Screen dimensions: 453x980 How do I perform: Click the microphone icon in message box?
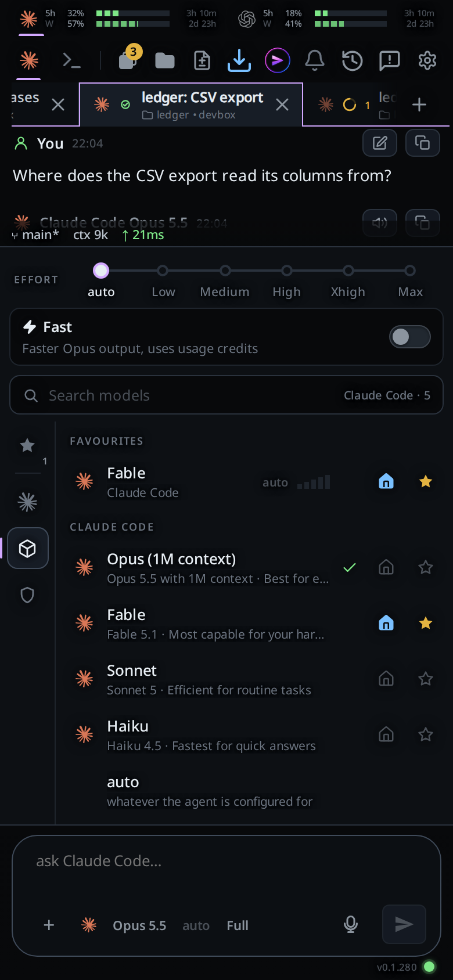pos(351,924)
